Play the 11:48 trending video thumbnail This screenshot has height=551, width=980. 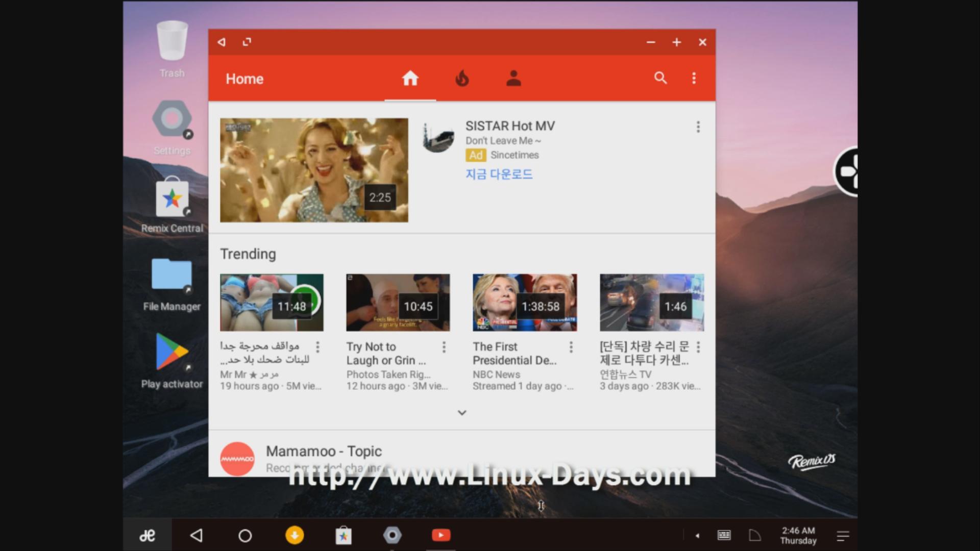pyautogui.click(x=272, y=303)
